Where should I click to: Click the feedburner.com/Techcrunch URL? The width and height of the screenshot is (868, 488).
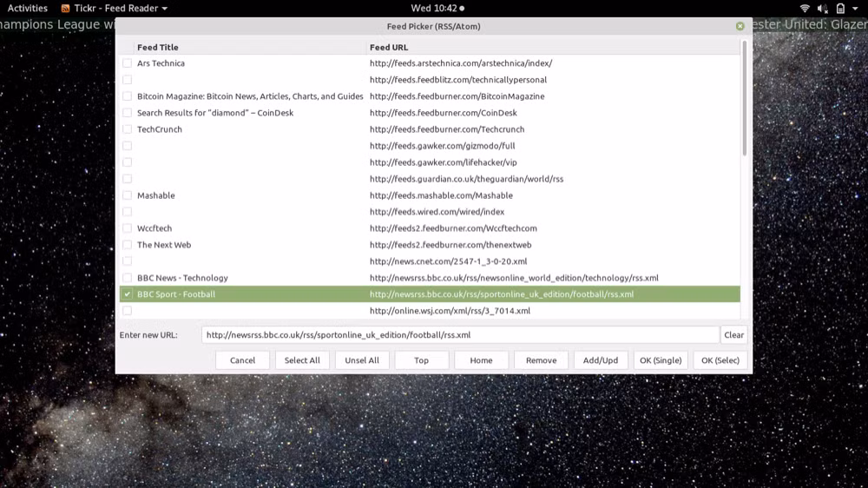point(447,129)
